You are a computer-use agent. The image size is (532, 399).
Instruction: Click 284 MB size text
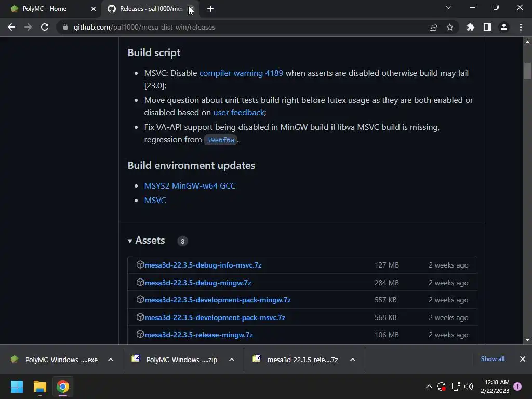(x=387, y=283)
